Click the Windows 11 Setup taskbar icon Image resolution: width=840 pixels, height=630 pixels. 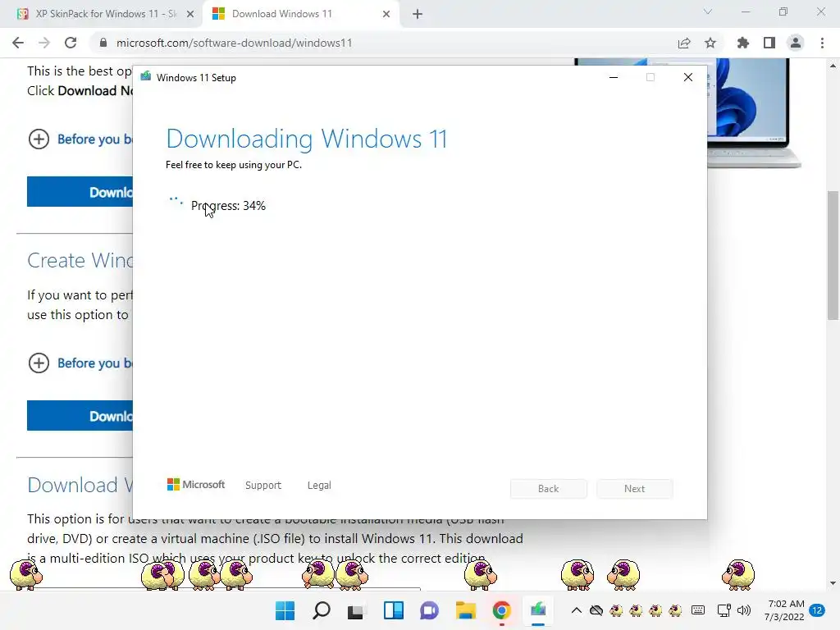538,610
